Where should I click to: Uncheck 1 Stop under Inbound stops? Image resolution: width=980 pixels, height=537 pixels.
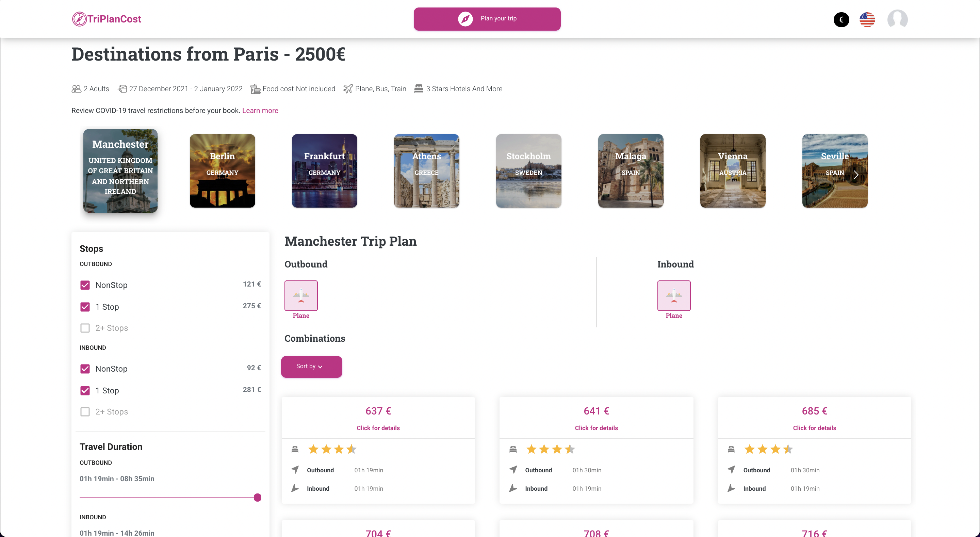click(x=85, y=390)
